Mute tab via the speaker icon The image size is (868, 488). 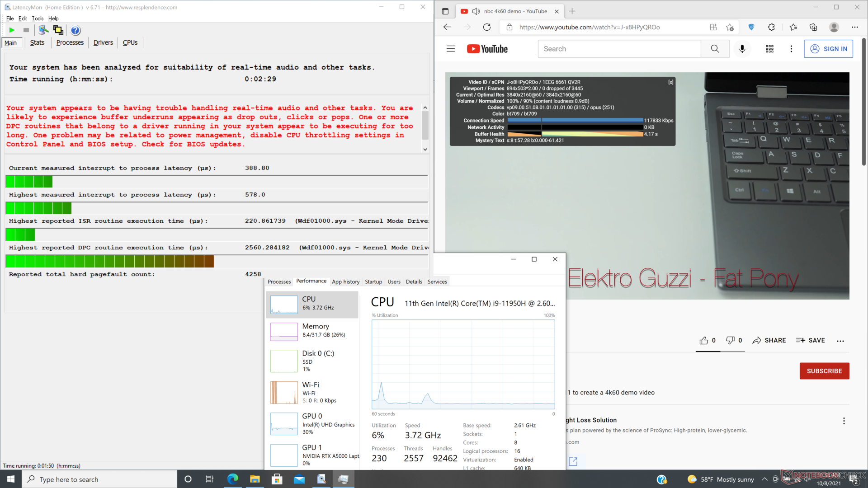476,11
